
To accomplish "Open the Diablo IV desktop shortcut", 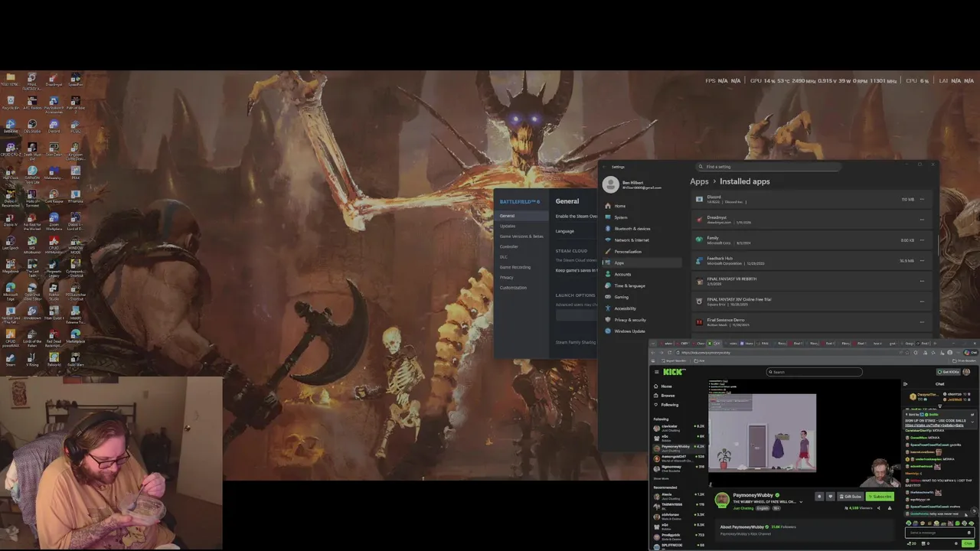I will coord(10,219).
